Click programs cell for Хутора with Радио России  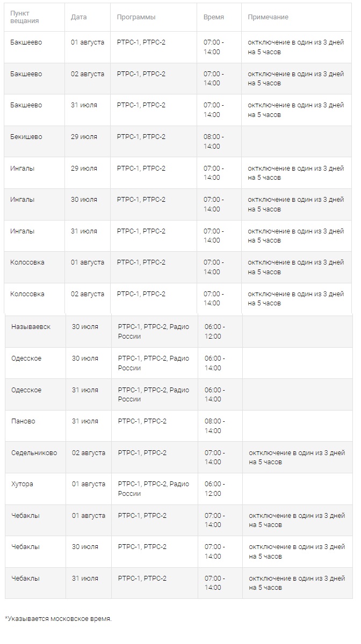(x=154, y=489)
